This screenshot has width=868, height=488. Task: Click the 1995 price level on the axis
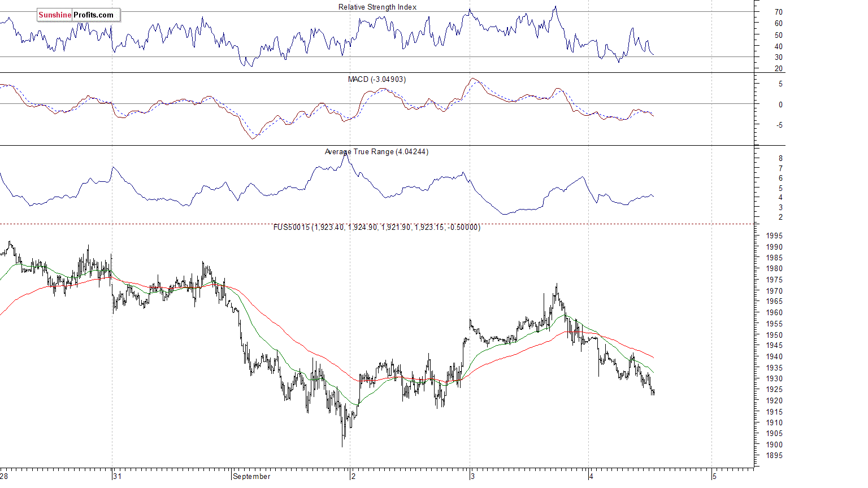774,236
